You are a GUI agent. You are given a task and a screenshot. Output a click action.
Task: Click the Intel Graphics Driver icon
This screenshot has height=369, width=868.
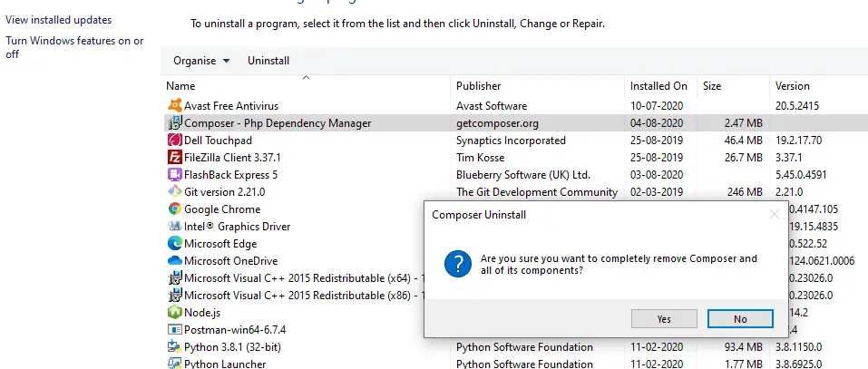click(x=174, y=227)
